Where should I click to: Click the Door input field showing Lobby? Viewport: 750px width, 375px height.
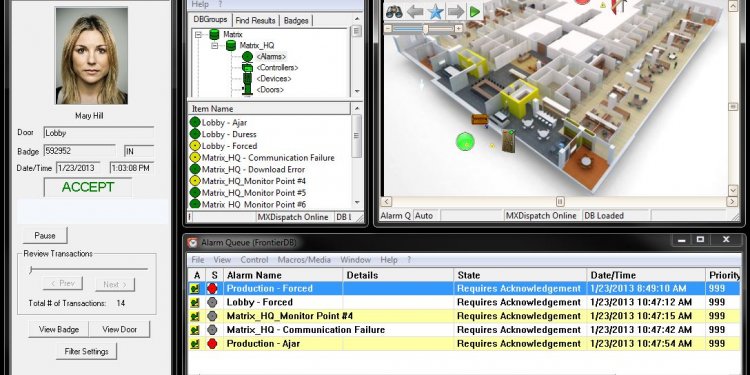99,133
